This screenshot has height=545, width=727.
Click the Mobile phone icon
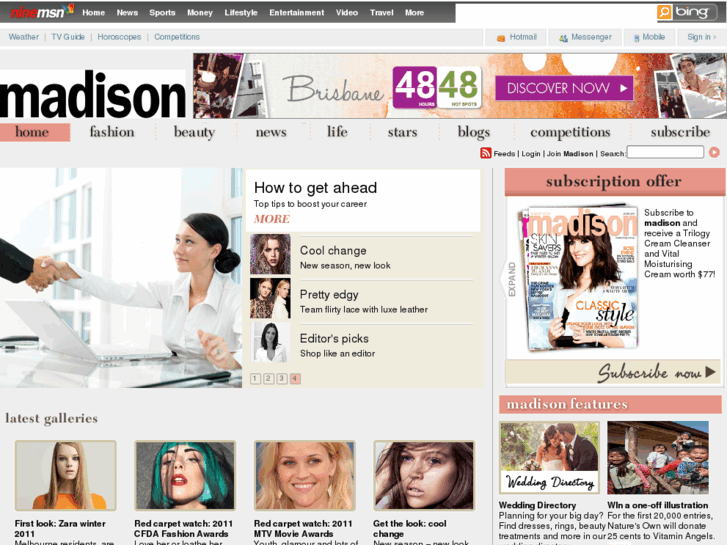pos(637,38)
